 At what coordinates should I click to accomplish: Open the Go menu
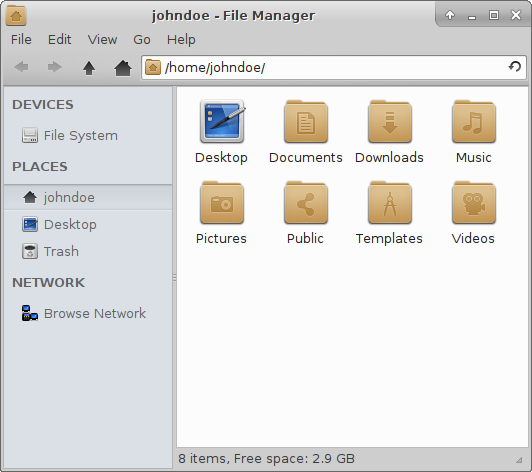(141, 40)
